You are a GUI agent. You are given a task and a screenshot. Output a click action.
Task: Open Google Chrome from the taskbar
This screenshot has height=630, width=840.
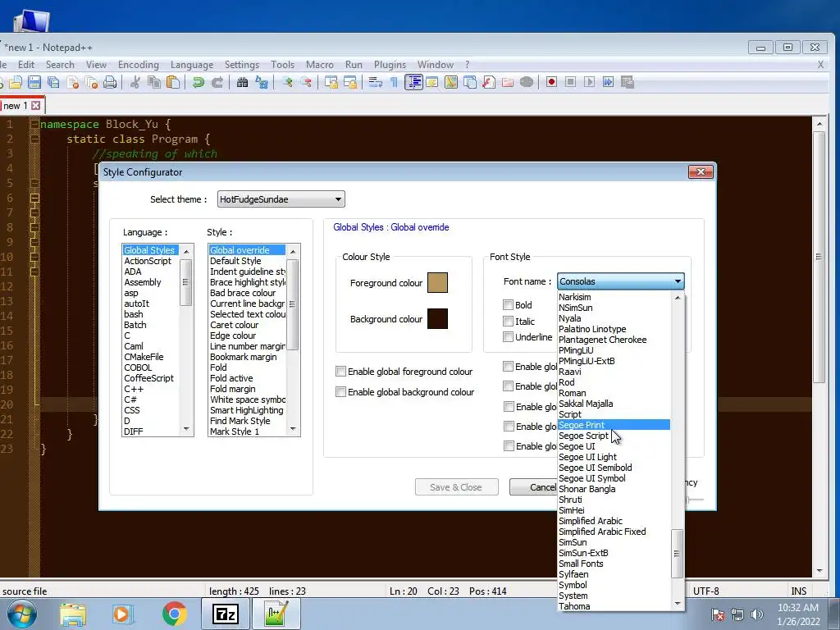[x=174, y=614]
